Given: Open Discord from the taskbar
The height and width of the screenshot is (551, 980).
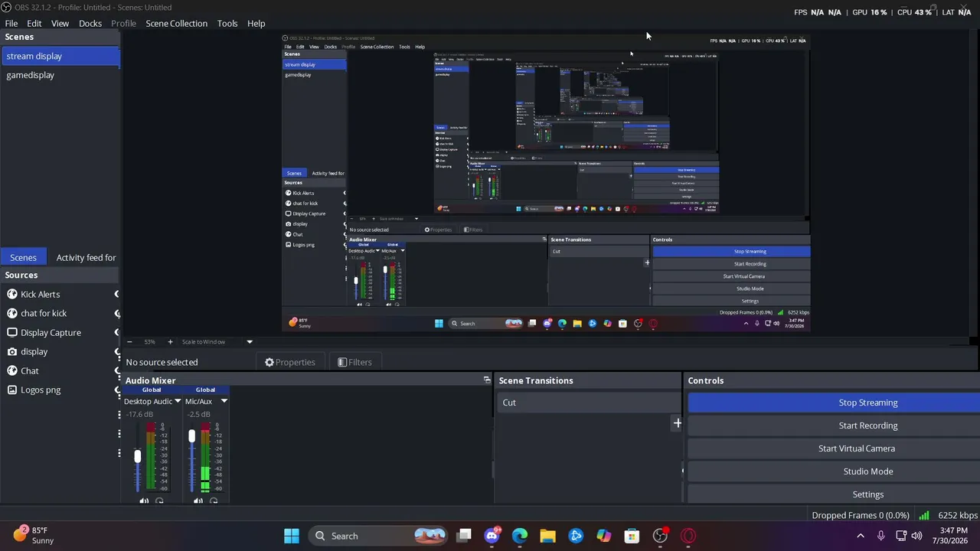Looking at the screenshot, I should click(x=492, y=536).
